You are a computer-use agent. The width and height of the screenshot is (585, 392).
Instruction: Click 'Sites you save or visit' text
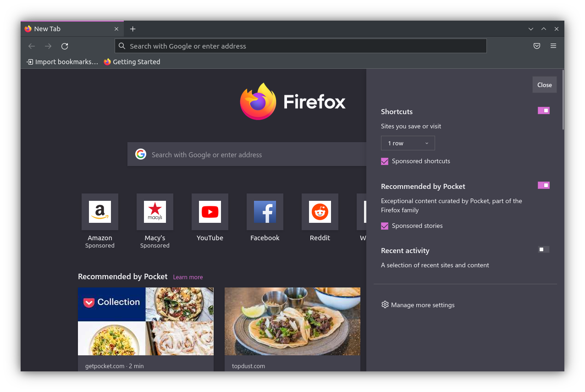tap(411, 126)
